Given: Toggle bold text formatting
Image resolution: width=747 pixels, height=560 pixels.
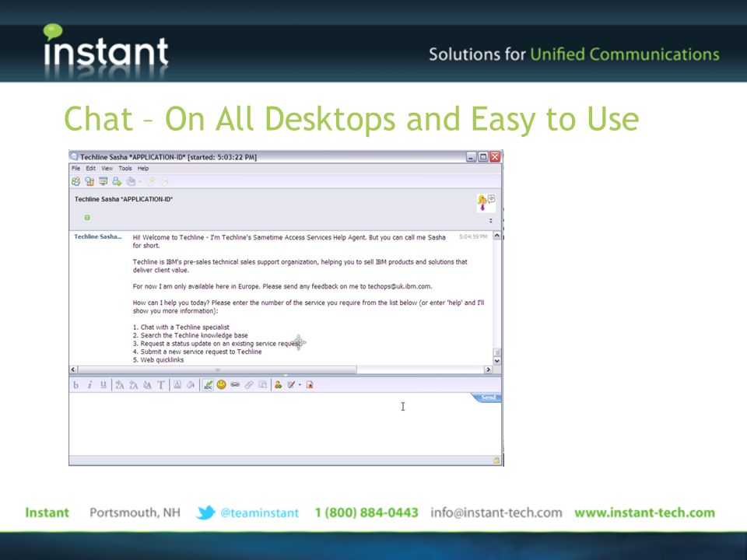Looking at the screenshot, I should (x=75, y=385).
